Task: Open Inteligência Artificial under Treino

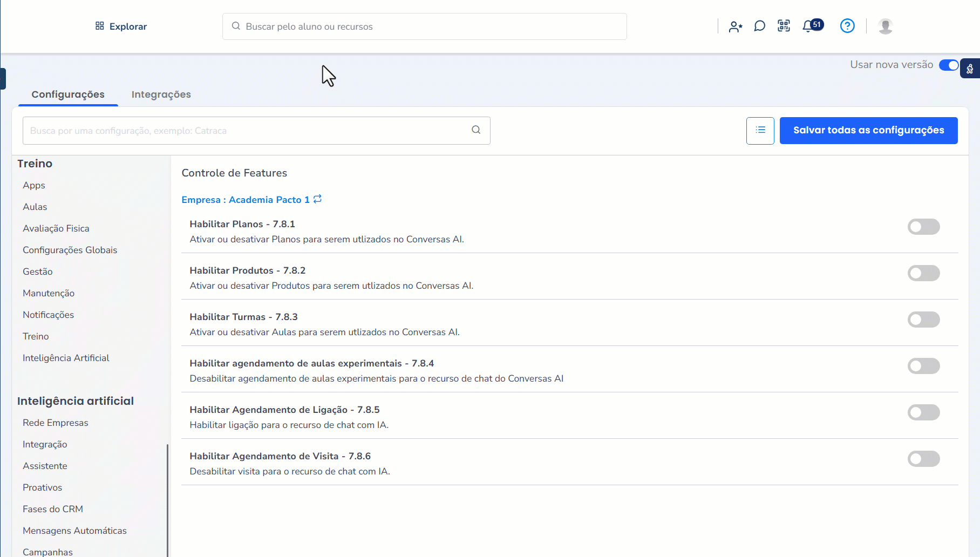Action: tap(66, 358)
